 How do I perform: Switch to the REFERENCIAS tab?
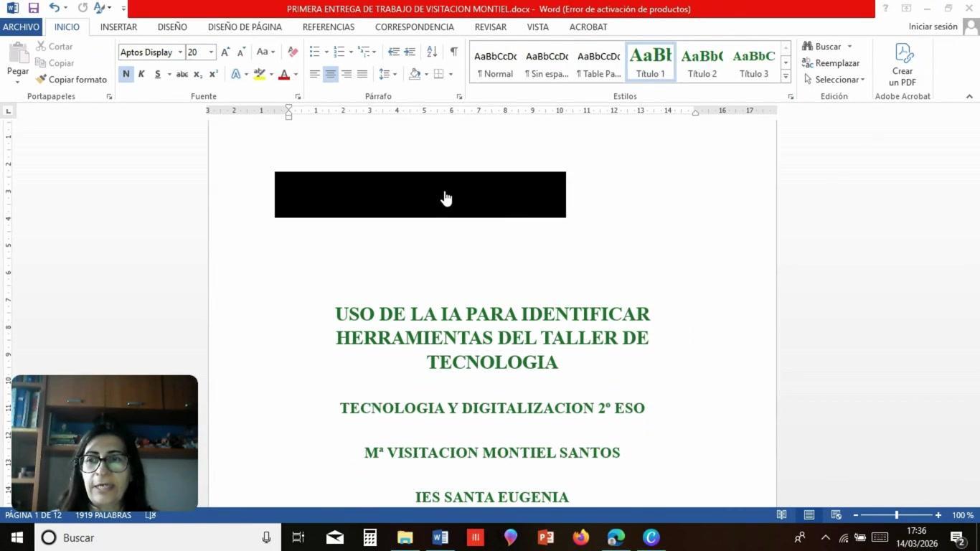coord(329,27)
